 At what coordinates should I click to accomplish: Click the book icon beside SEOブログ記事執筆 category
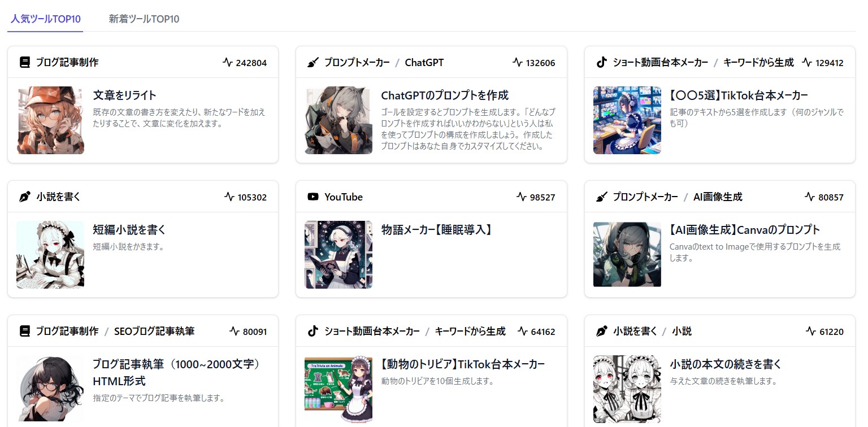click(x=24, y=331)
